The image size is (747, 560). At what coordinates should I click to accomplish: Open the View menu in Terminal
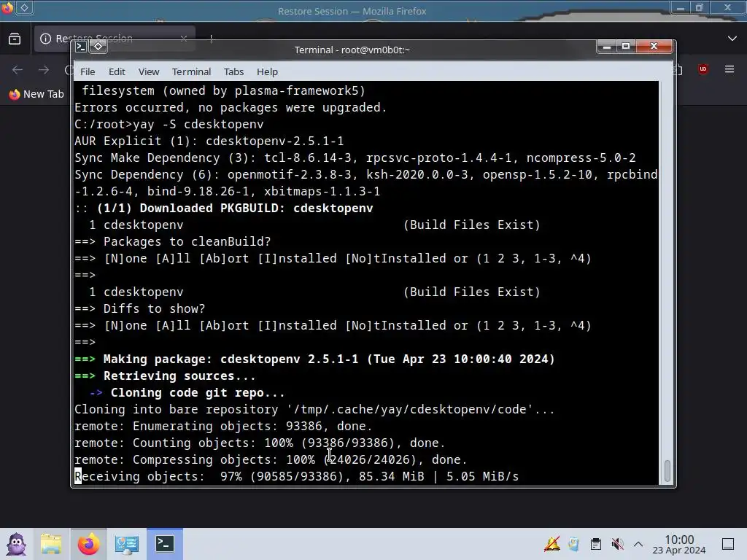(149, 71)
